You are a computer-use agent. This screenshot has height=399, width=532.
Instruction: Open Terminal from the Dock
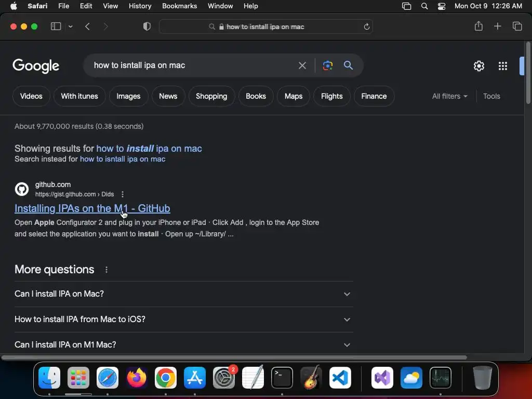click(282, 378)
